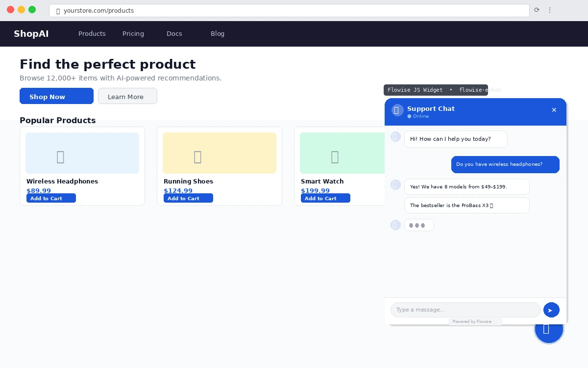Click the send message arrow icon
588x368 pixels.
click(x=551, y=310)
